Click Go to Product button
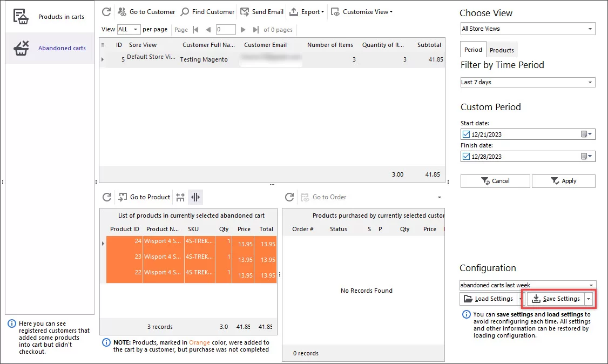The width and height of the screenshot is (608, 364). (144, 197)
